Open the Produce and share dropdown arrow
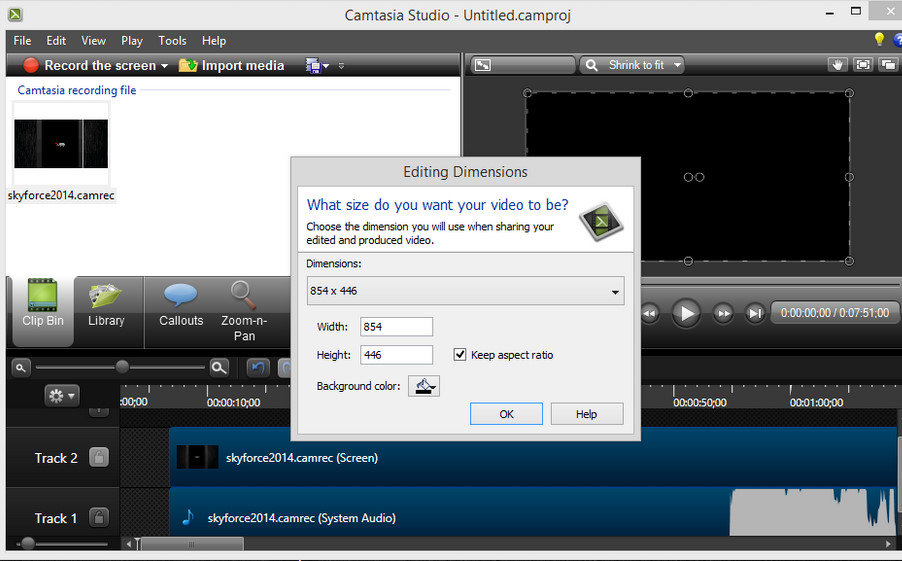902x561 pixels. tap(326, 66)
